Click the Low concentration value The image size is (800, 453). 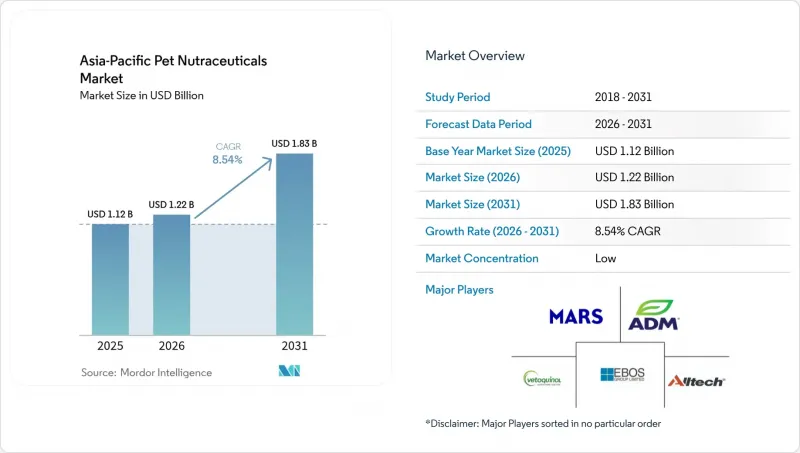pos(606,258)
